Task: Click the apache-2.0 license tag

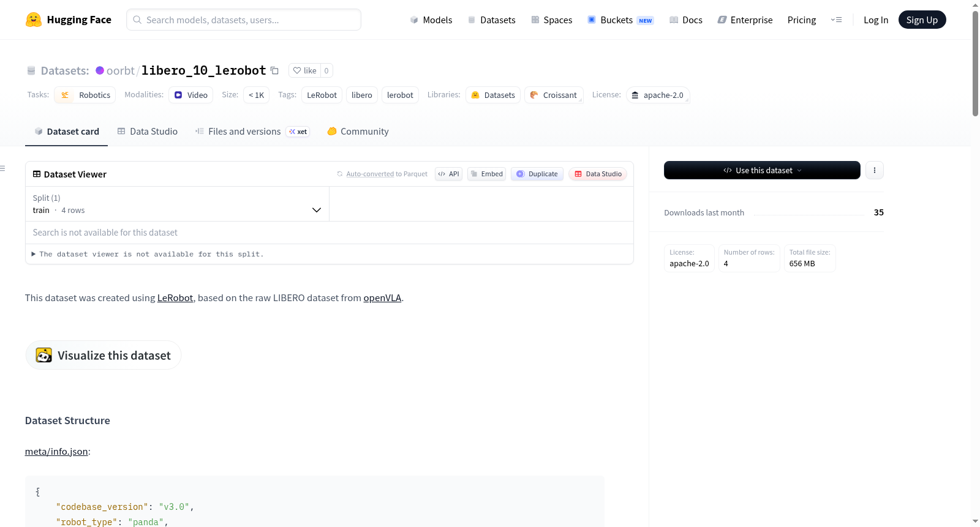Action: click(658, 95)
